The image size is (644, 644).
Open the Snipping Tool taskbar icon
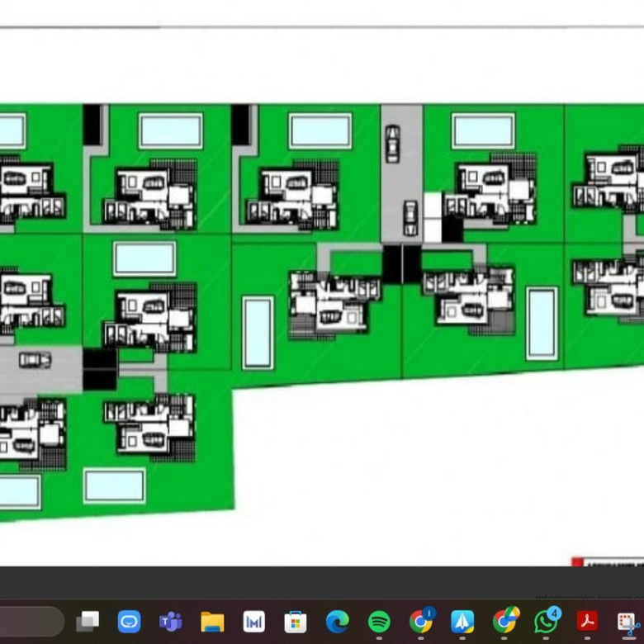click(x=628, y=621)
